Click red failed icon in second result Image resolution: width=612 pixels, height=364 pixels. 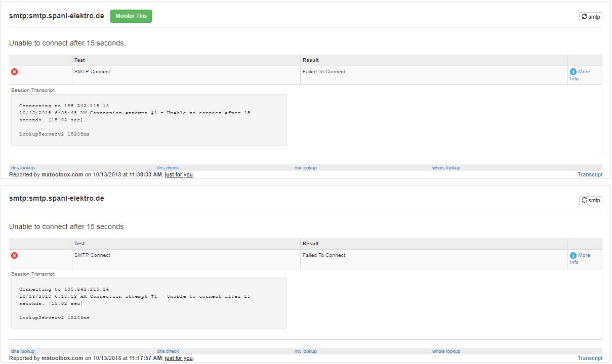pos(15,255)
